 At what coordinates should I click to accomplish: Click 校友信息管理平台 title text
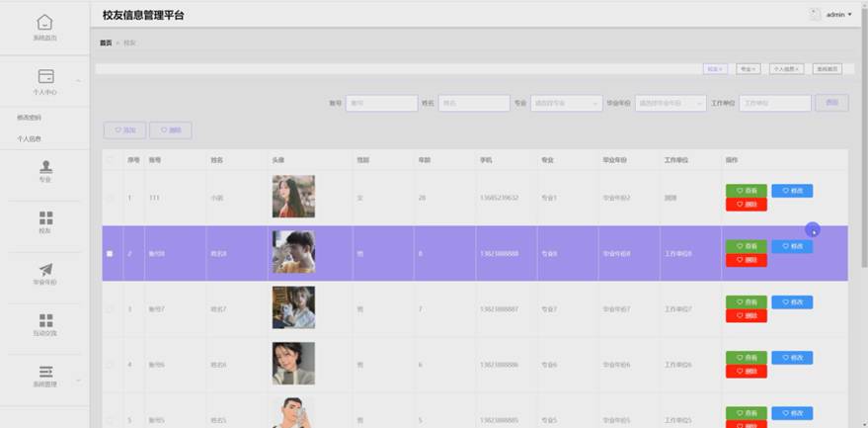(143, 16)
